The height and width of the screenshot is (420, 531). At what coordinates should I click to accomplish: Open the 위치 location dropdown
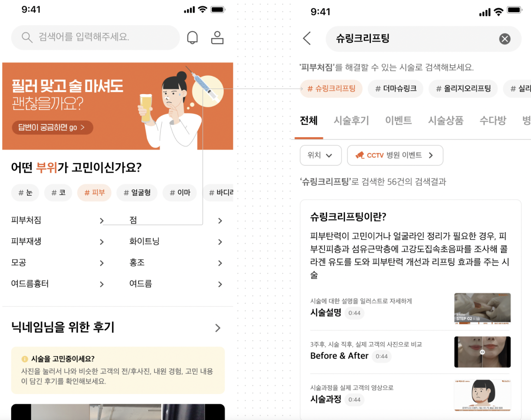[321, 155]
